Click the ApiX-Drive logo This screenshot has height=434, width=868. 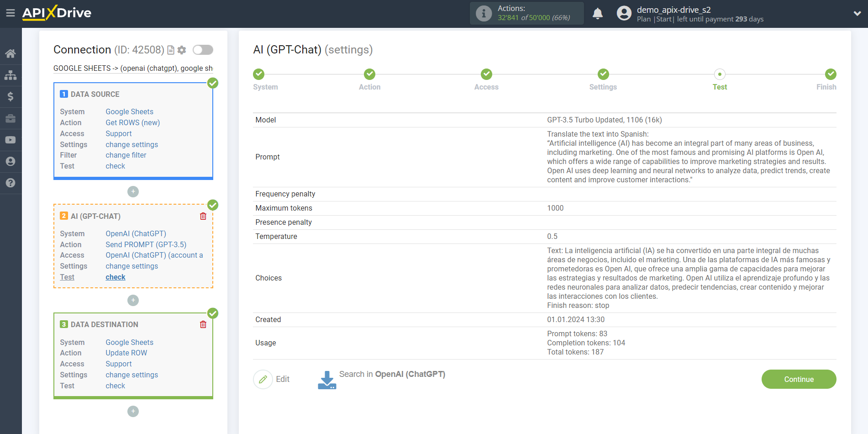(57, 13)
